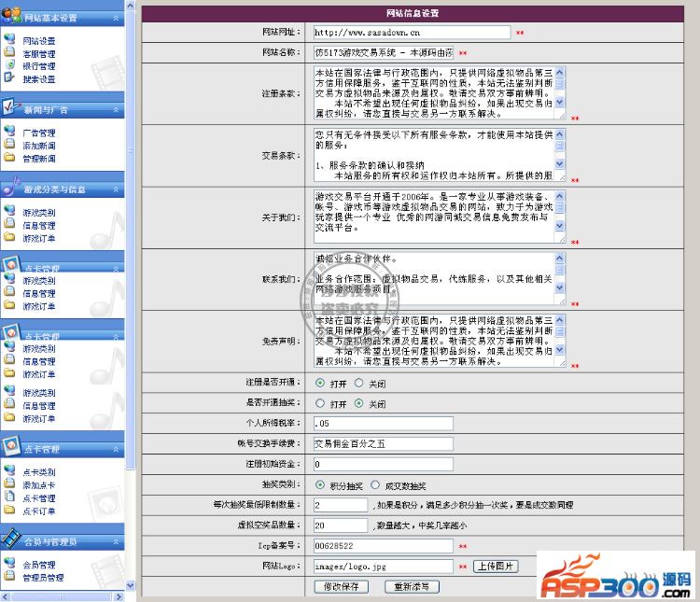This screenshot has width=700, height=602.
Task: Open 搜索设置 in the sidebar
Action: 39,79
